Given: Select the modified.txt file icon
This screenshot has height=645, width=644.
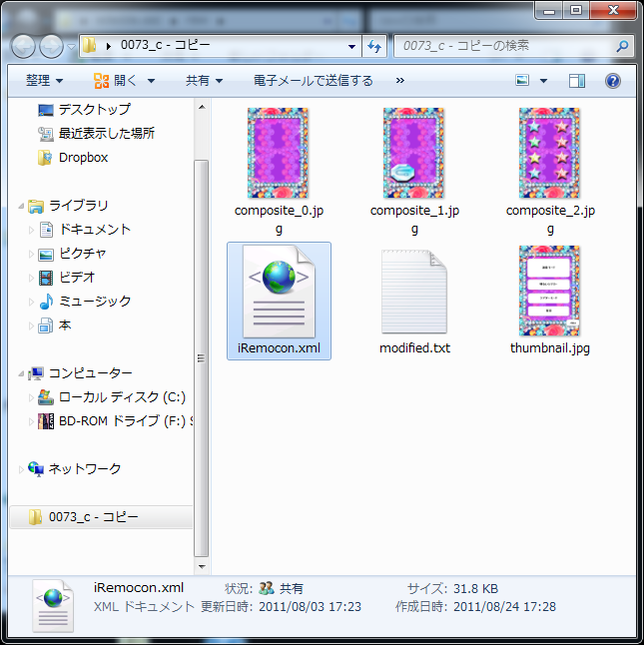Looking at the screenshot, I should tap(414, 292).
